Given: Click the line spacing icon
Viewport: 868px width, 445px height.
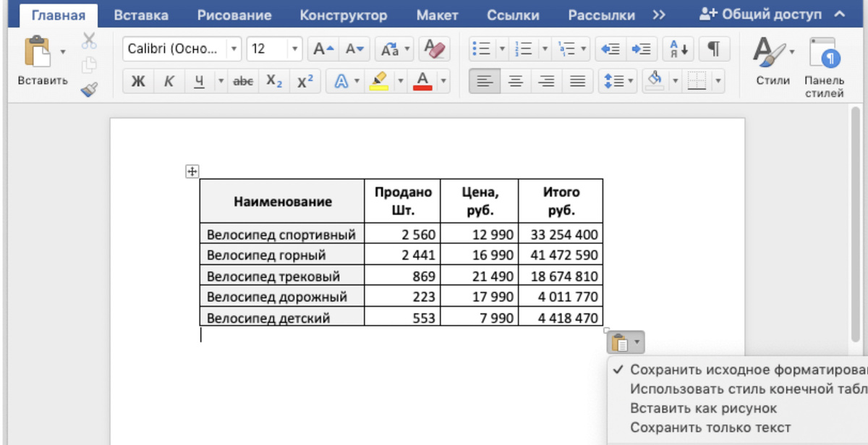Looking at the screenshot, I should (613, 82).
